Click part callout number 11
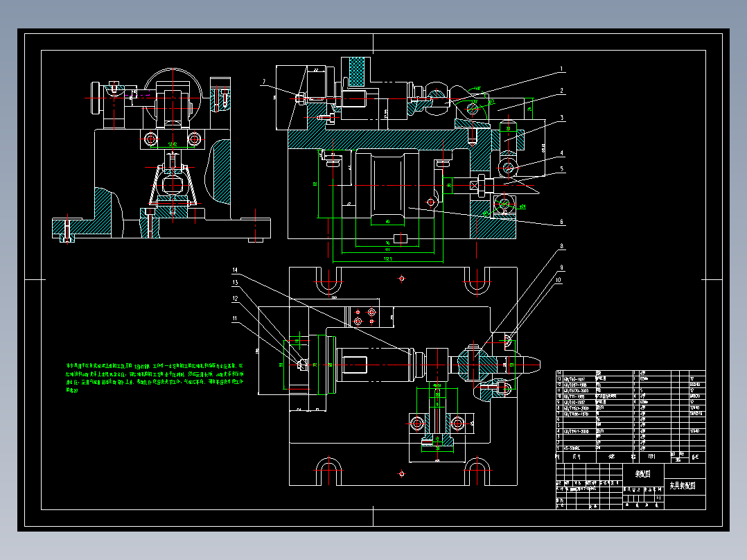The height and width of the screenshot is (560, 747). tap(235, 318)
